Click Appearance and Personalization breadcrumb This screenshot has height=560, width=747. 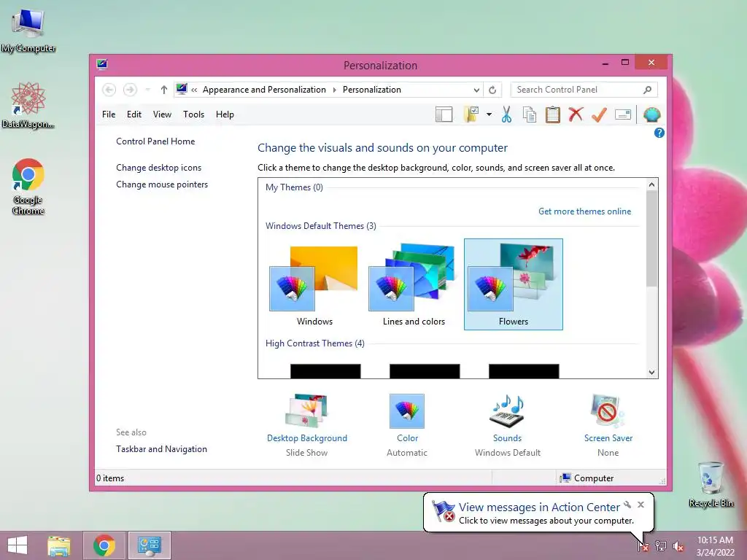[x=264, y=90]
